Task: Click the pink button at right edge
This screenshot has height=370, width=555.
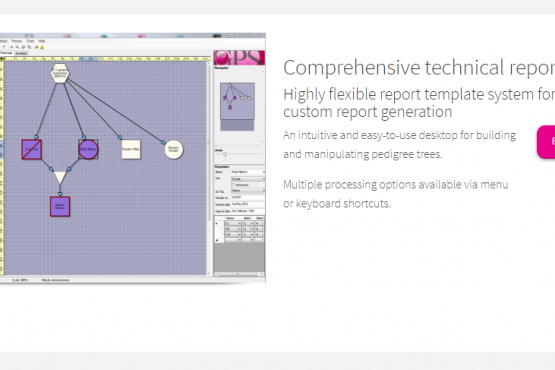Action: pyautogui.click(x=546, y=142)
